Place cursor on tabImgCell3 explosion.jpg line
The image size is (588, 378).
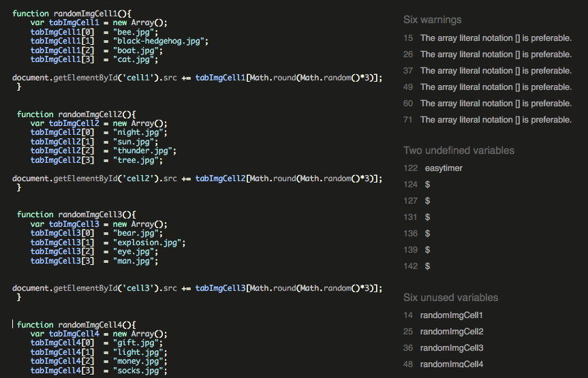click(x=108, y=242)
